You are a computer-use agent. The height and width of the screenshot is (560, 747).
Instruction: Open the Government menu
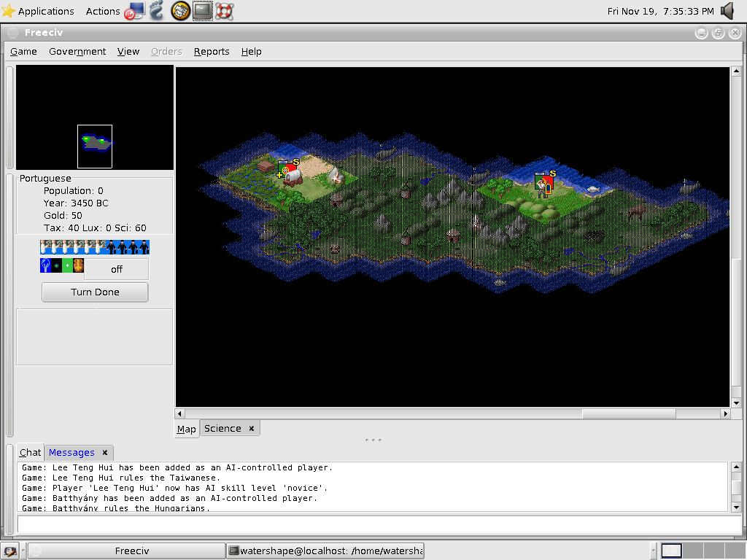click(x=77, y=52)
